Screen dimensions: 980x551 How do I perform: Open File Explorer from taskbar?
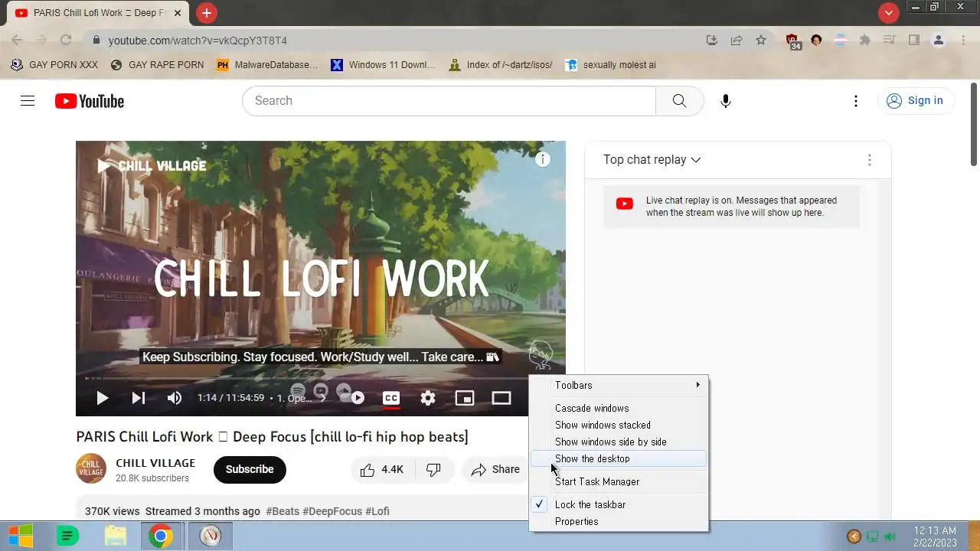click(x=116, y=536)
